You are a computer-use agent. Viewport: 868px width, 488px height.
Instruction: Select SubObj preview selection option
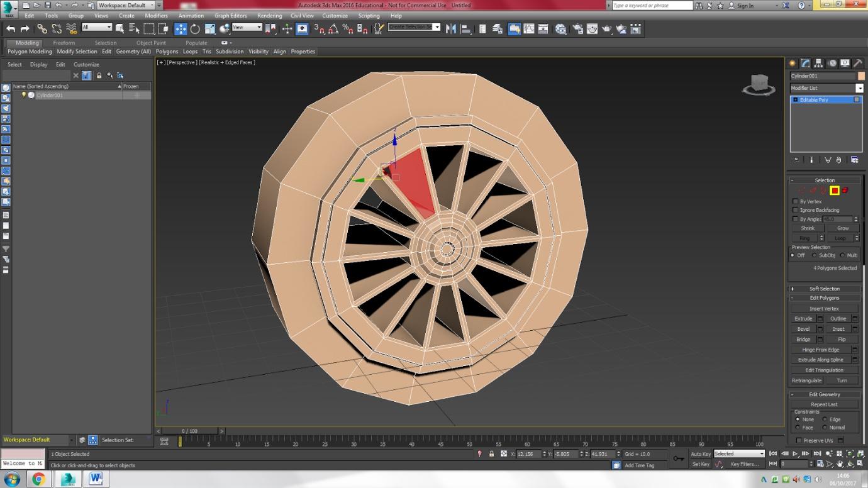pyautogui.click(x=814, y=255)
